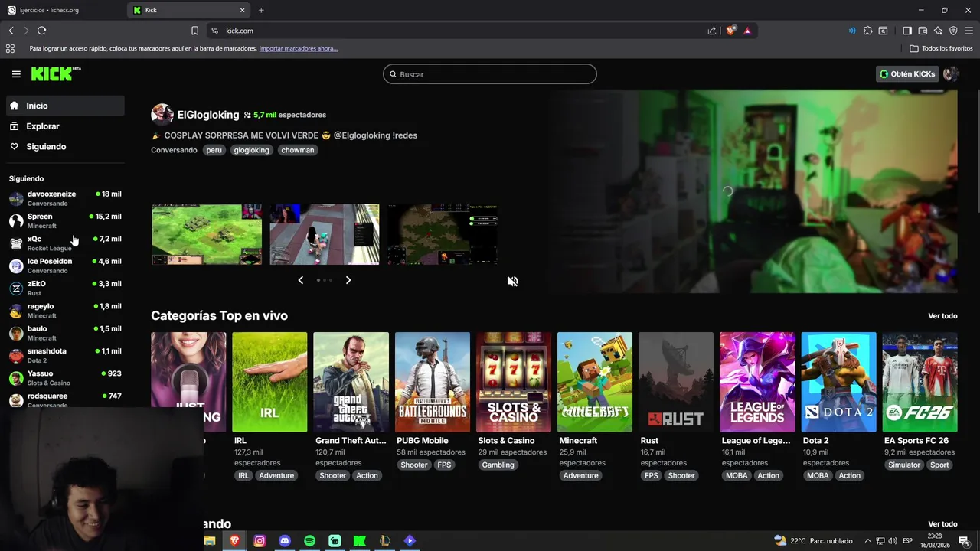Click Ver todo next to Categorías Top
The width and height of the screenshot is (980, 551).
click(x=942, y=315)
